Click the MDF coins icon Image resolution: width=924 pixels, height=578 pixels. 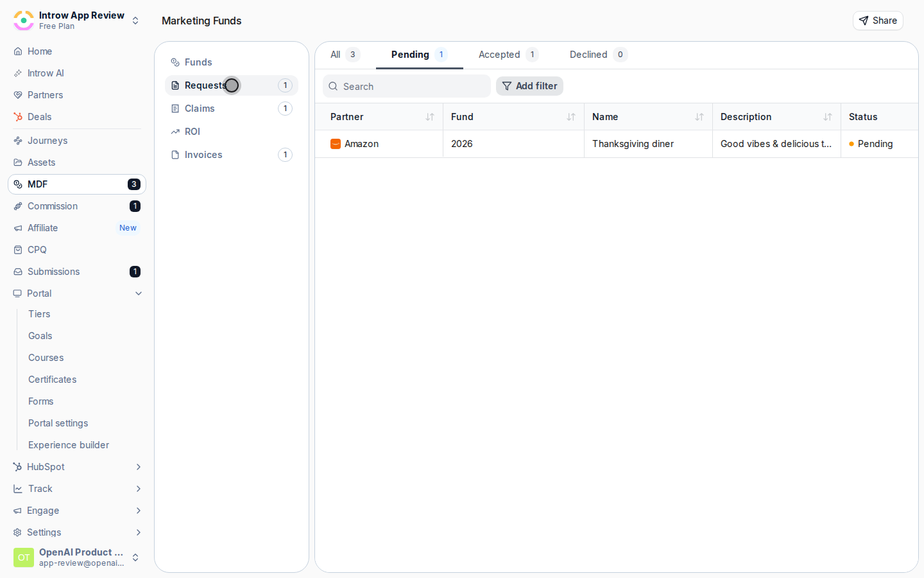pyautogui.click(x=18, y=184)
